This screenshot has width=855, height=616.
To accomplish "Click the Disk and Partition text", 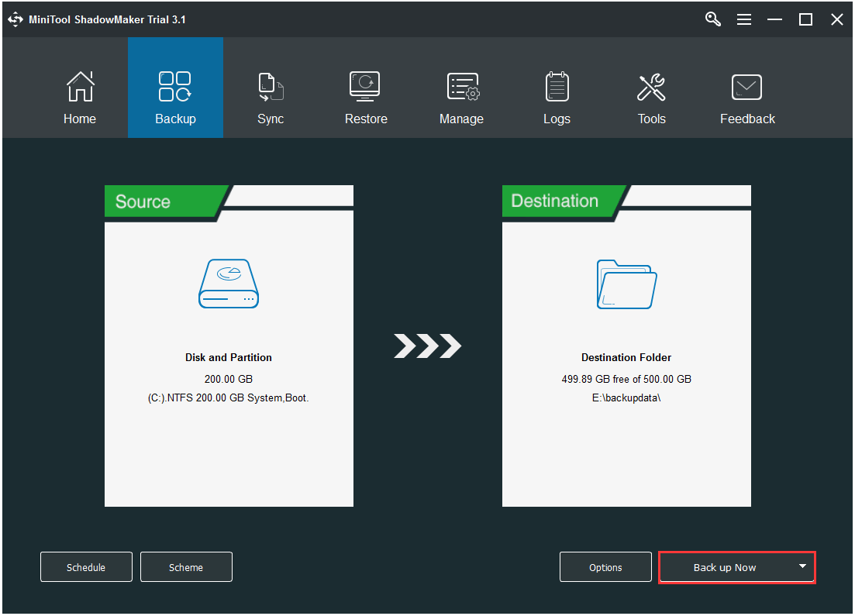I will point(229,358).
